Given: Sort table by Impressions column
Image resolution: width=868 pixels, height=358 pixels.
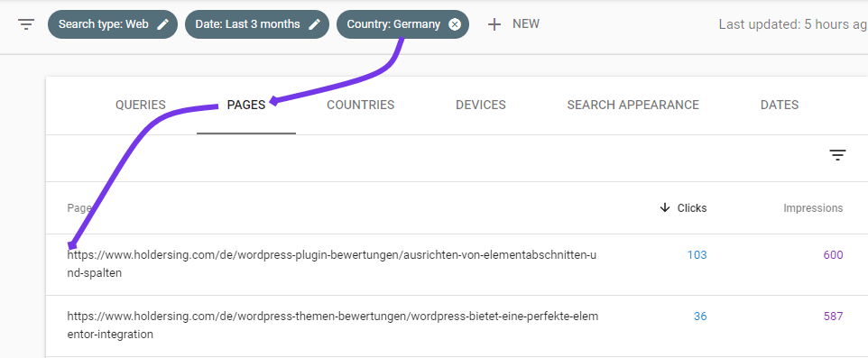Looking at the screenshot, I should 813,208.
